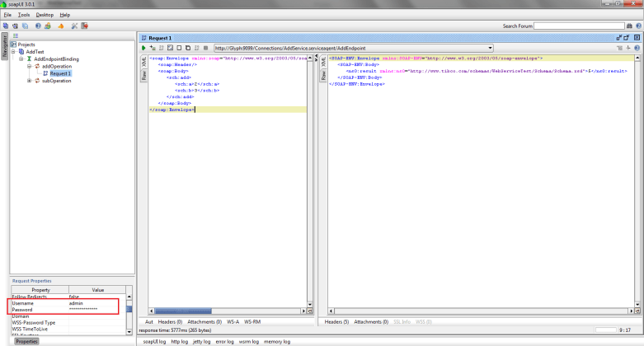
Task: Click the masked Password value cell
Action: coord(97,310)
